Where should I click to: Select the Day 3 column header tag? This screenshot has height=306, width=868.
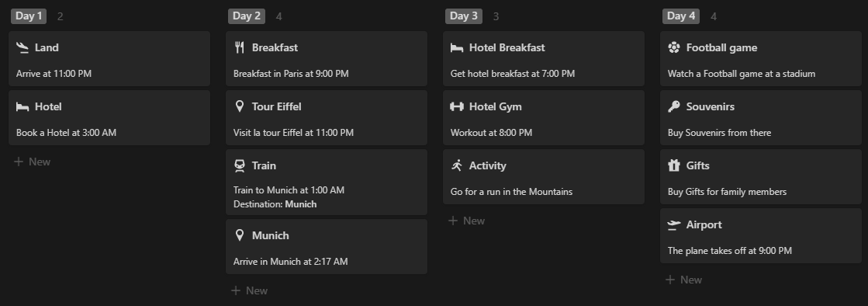pyautogui.click(x=463, y=16)
